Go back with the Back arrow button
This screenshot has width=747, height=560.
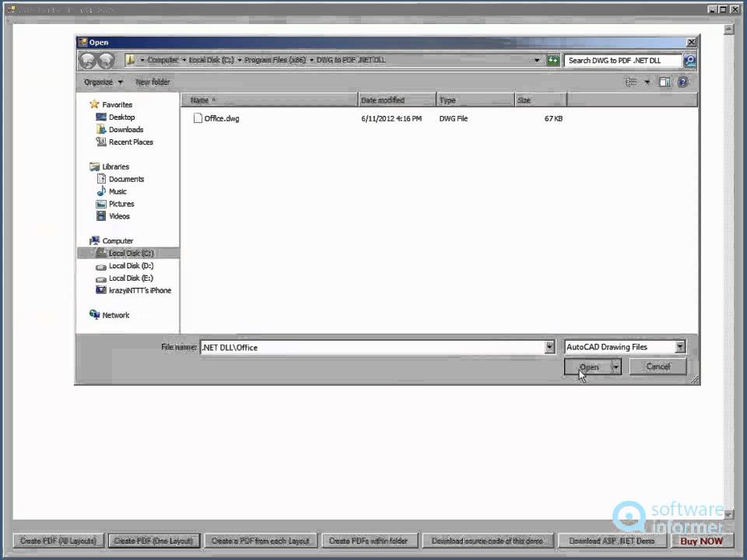[88, 61]
